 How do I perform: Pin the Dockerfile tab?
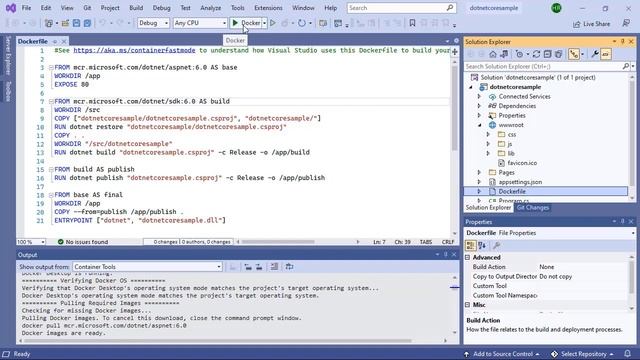coord(55,41)
